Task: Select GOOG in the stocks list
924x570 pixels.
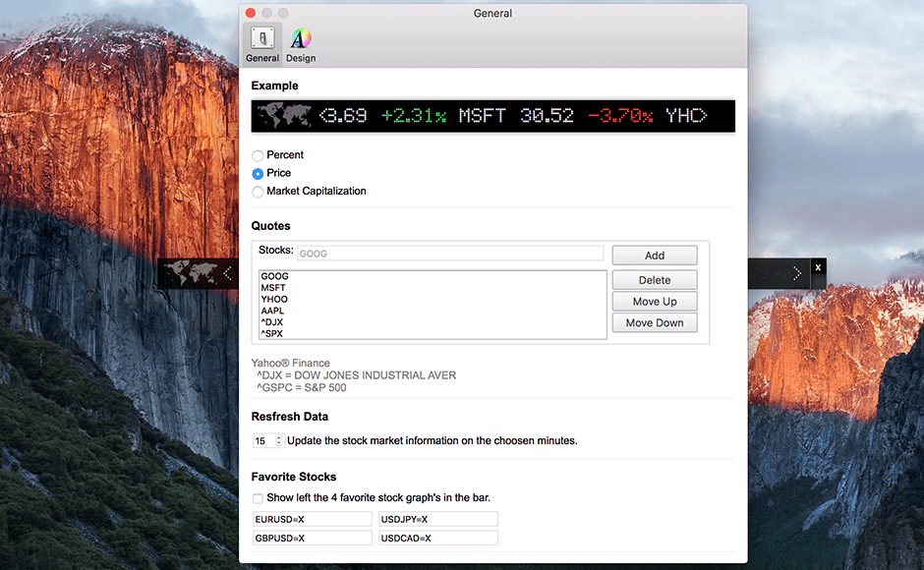Action: pos(433,276)
